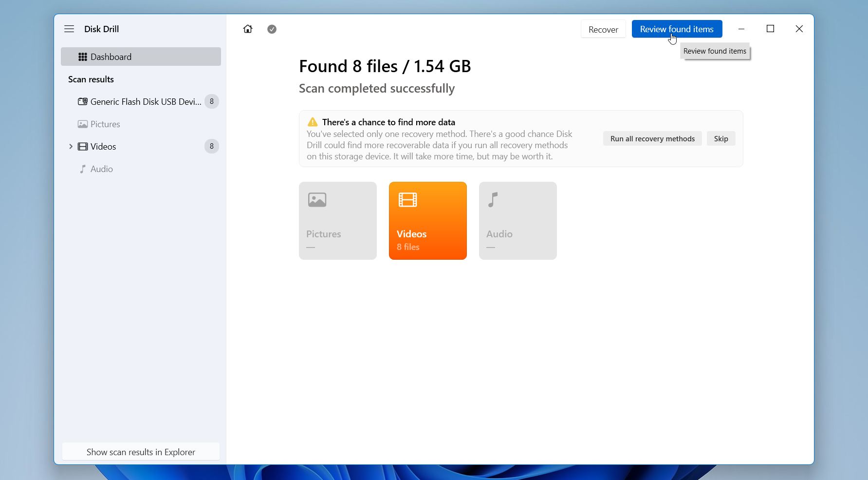Skip the additional recovery methods prompt
The image size is (868, 480).
coord(721,138)
